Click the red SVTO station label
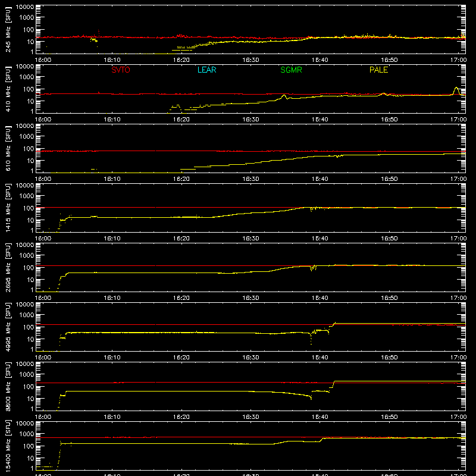The width and height of the screenshot is (476, 476). coord(121,70)
